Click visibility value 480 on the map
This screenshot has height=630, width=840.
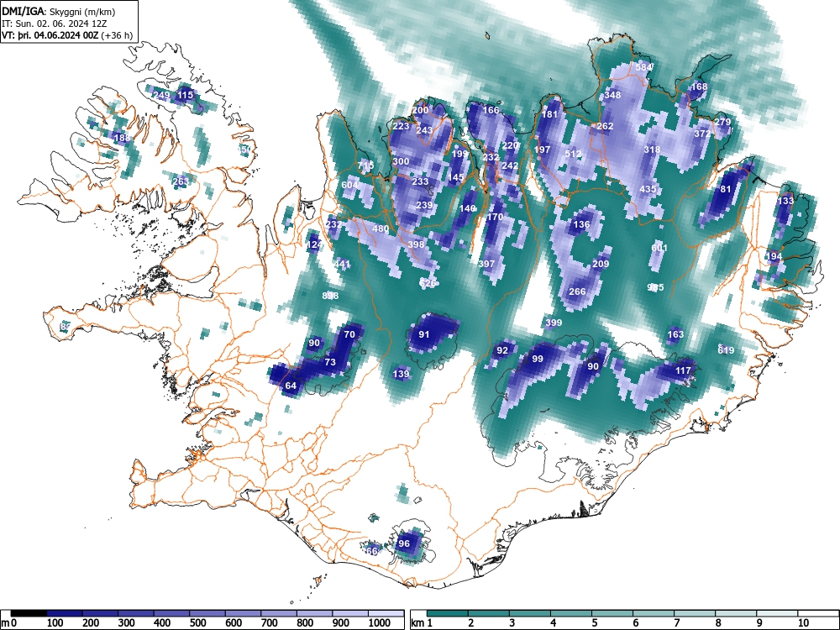pyautogui.click(x=381, y=228)
